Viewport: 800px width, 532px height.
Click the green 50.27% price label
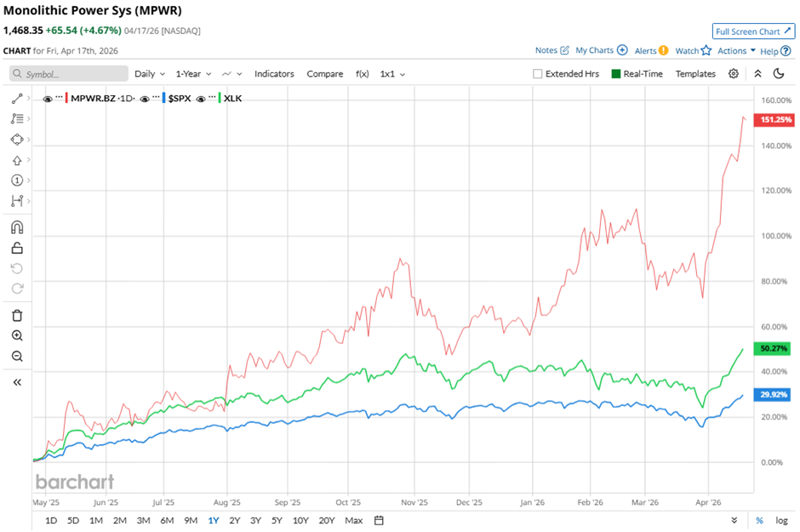[772, 348]
